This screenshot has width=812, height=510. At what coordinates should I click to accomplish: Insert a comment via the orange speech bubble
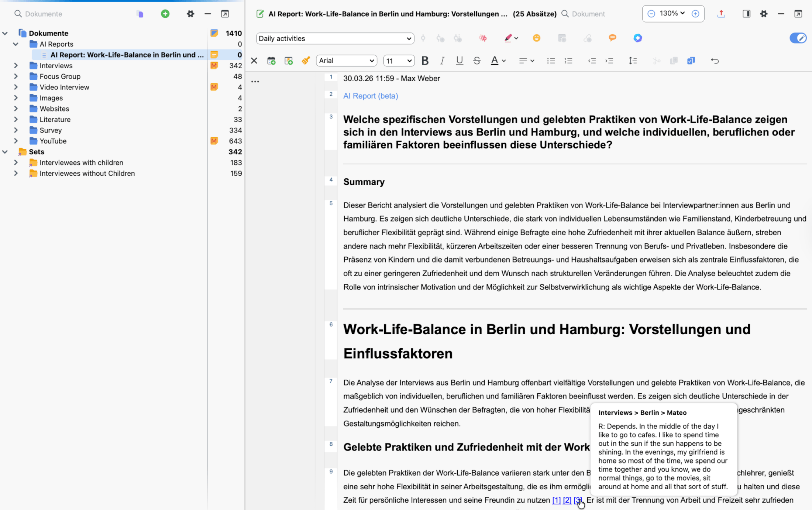[x=613, y=38]
